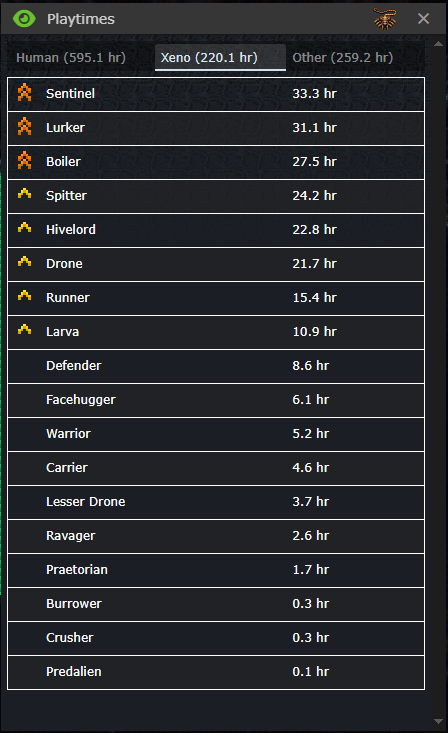Click the facehugger creature icon in title bar
448x733 pixels.
[x=385, y=19]
